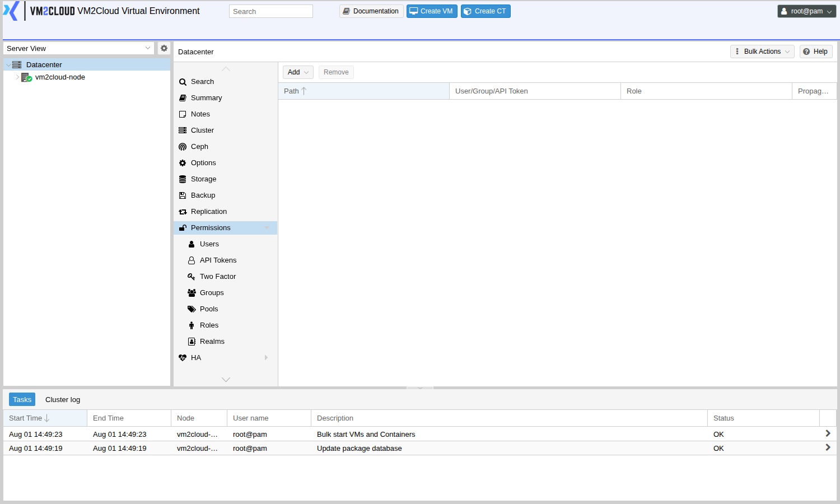This screenshot has height=504, width=840.
Task: Click the Groups icon
Action: pyautogui.click(x=192, y=293)
